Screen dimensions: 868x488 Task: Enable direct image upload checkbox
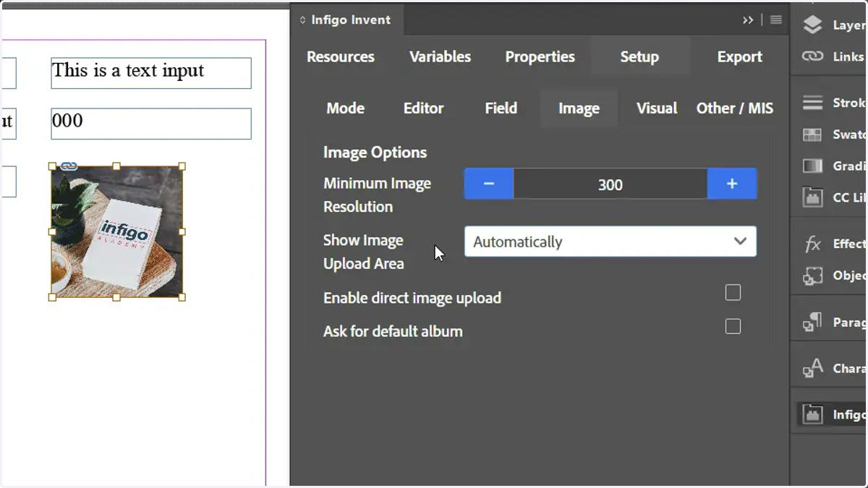point(733,292)
